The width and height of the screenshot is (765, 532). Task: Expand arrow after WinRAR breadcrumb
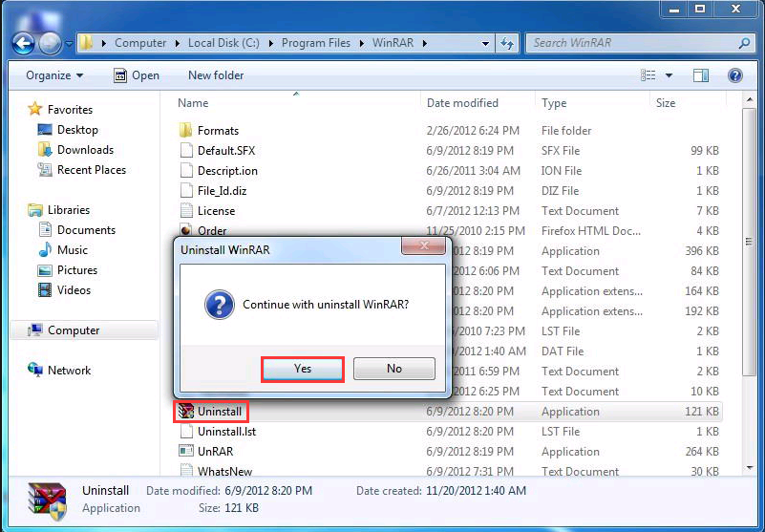425,43
